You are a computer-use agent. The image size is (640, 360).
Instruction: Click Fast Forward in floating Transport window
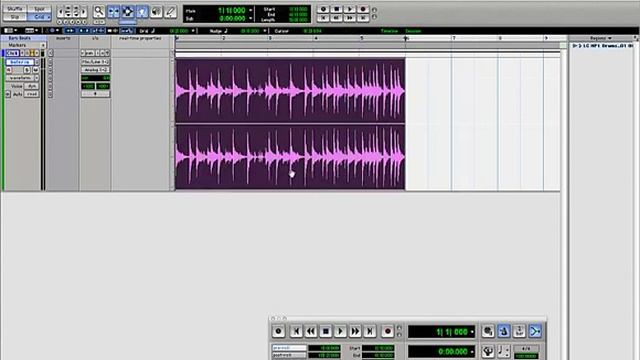355,331
